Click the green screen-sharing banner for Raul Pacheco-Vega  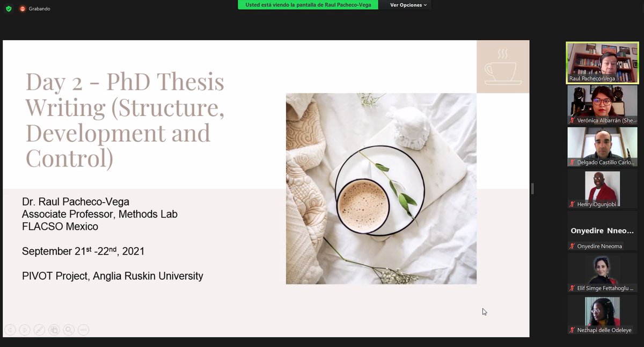click(x=308, y=5)
